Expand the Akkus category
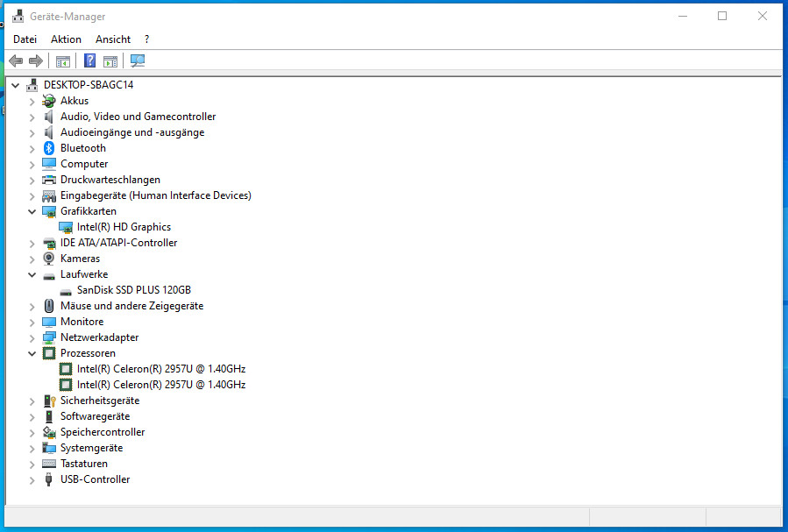Viewport: 788px width, 532px height. click(32, 102)
